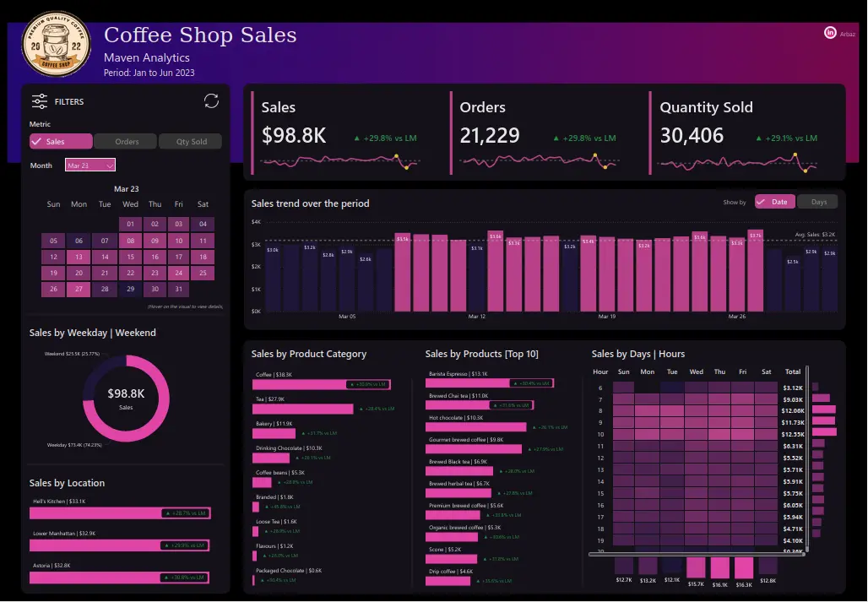Click the checkmark inside the Sales metric button
Image resolution: width=868 pixels, height=602 pixels.
(x=35, y=141)
